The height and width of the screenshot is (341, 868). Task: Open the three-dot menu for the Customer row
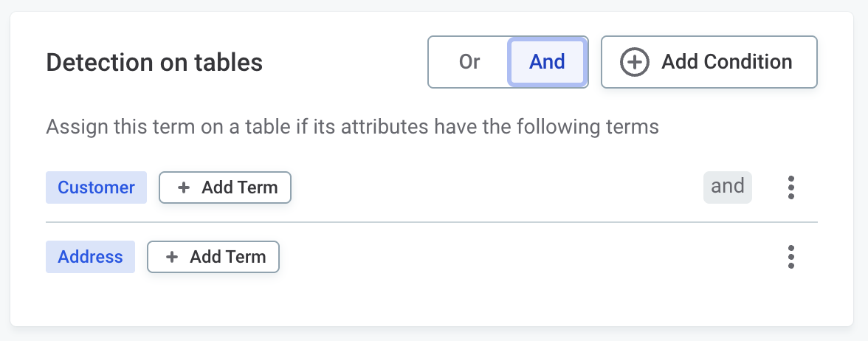point(791,187)
